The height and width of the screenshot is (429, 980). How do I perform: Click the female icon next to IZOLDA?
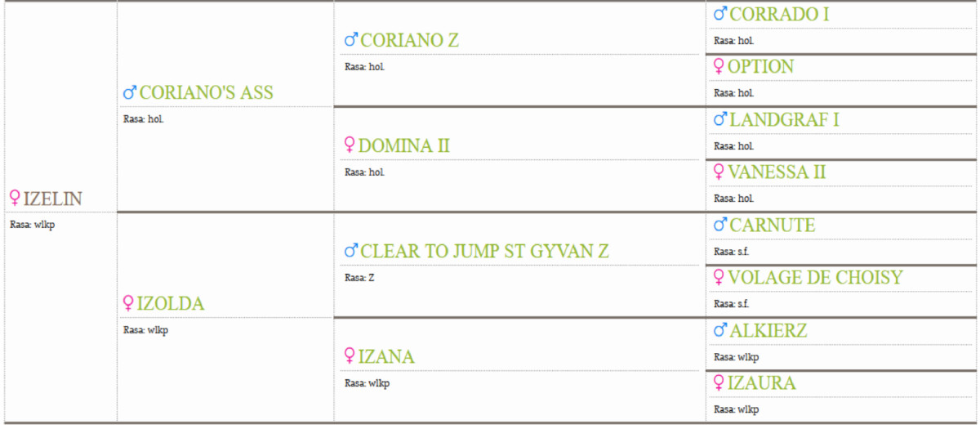pyautogui.click(x=128, y=304)
